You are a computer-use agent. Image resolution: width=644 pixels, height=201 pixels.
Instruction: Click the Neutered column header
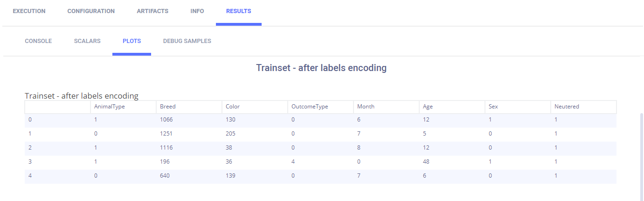tap(567, 107)
